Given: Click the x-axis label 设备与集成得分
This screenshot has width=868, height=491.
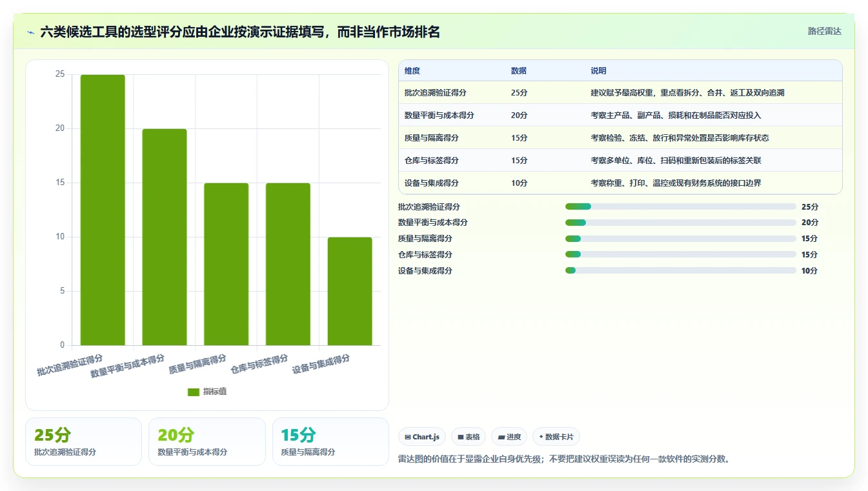Looking at the screenshot, I should (x=321, y=364).
